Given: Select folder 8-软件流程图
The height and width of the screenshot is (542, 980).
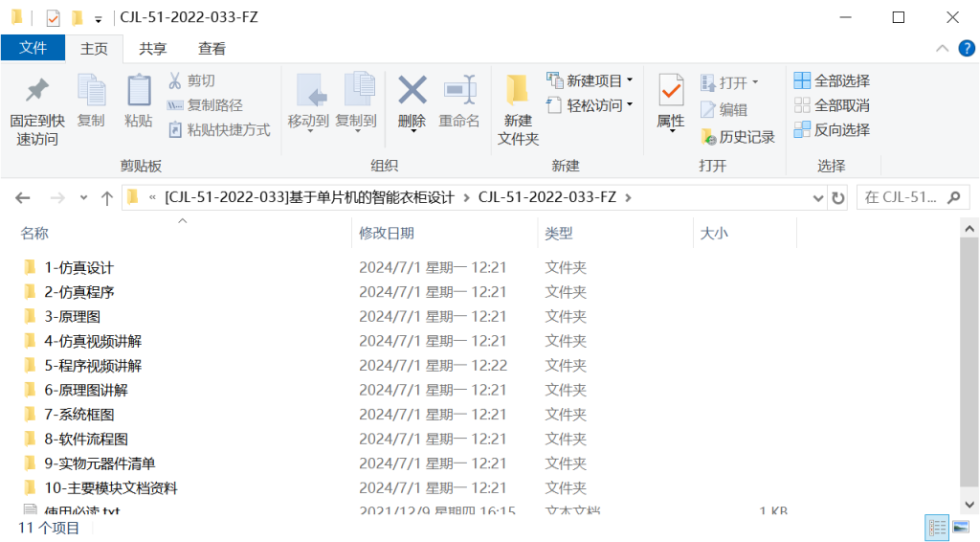Looking at the screenshot, I should click(x=85, y=439).
